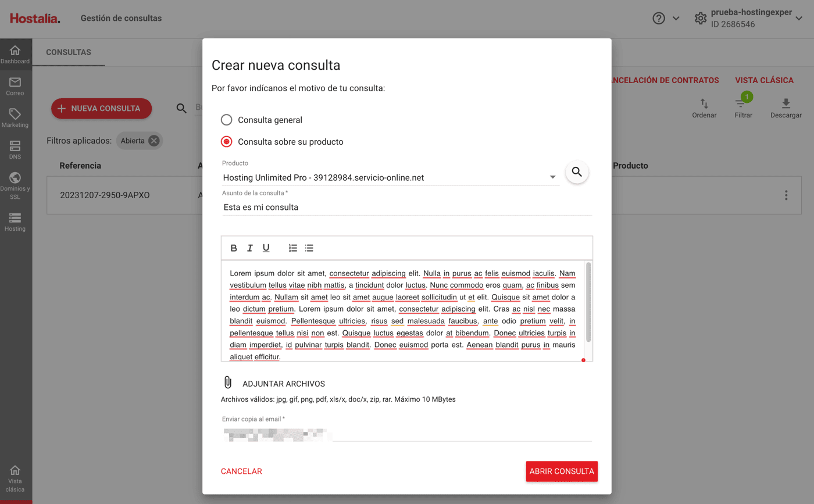Click the Hostalia logo
Viewport: 814px width, 504px height.
pos(35,19)
